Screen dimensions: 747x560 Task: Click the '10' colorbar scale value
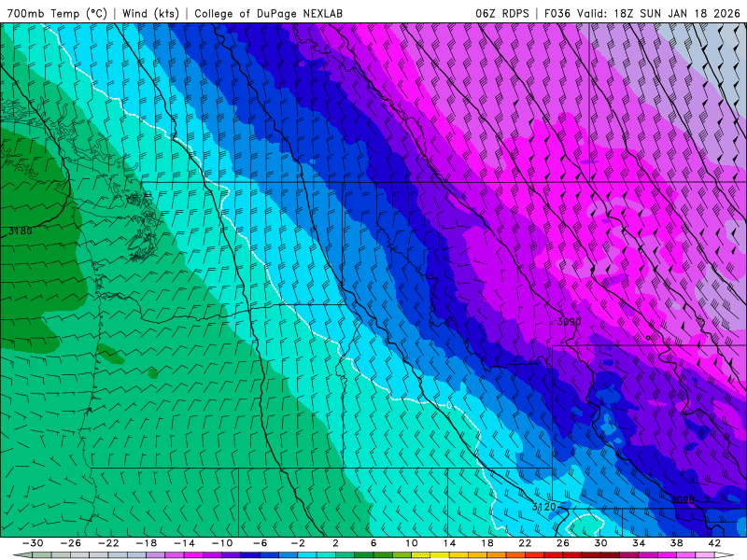coord(412,543)
